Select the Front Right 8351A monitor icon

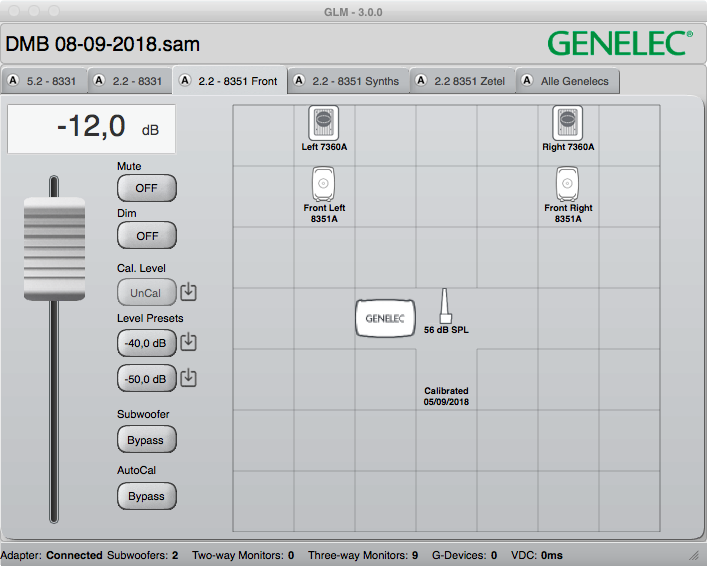click(567, 184)
